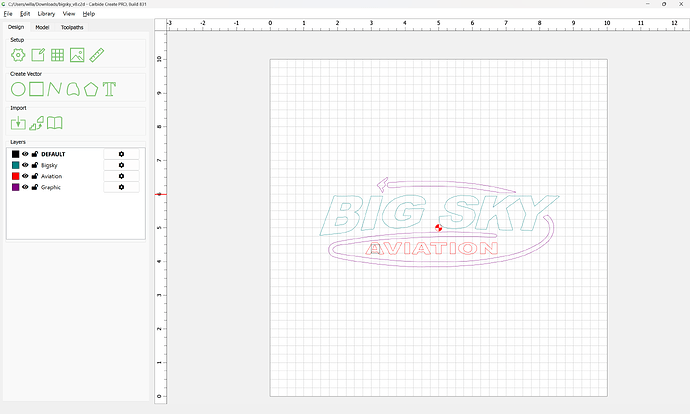Select the Circle vector tool
690x414 pixels.
pos(18,89)
